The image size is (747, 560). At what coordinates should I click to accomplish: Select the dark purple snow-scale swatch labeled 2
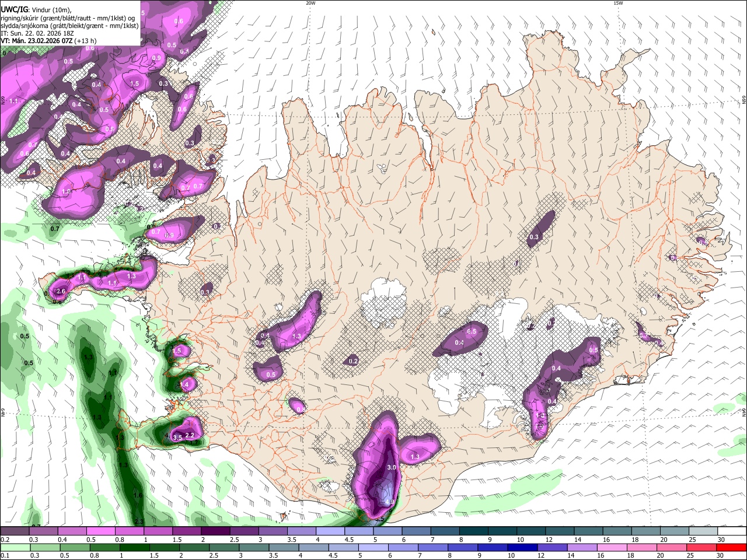215,531
